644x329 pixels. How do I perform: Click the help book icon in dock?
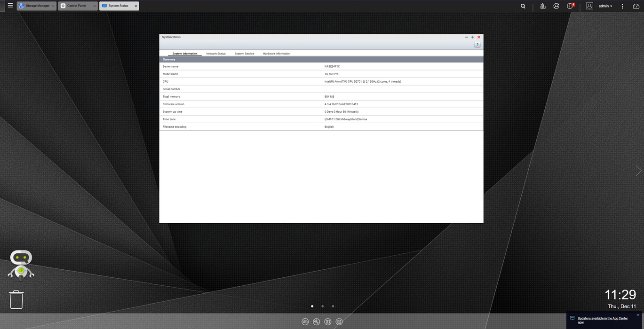328,322
